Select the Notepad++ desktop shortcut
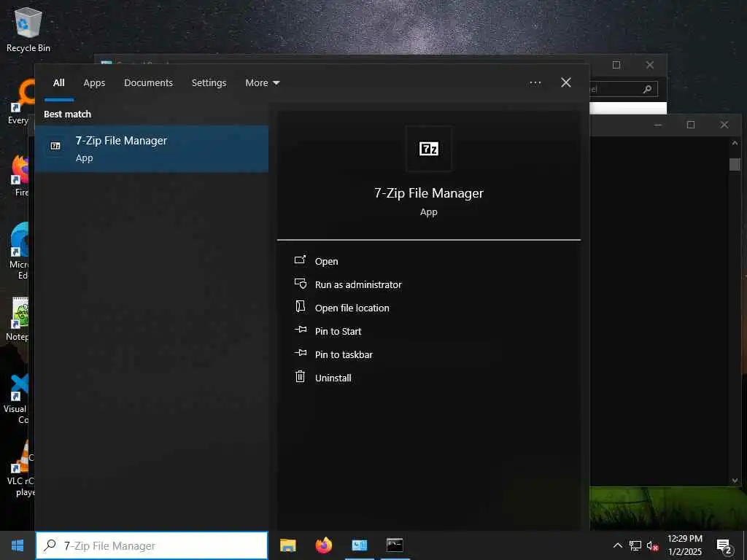The height and width of the screenshot is (560, 747). [18, 319]
